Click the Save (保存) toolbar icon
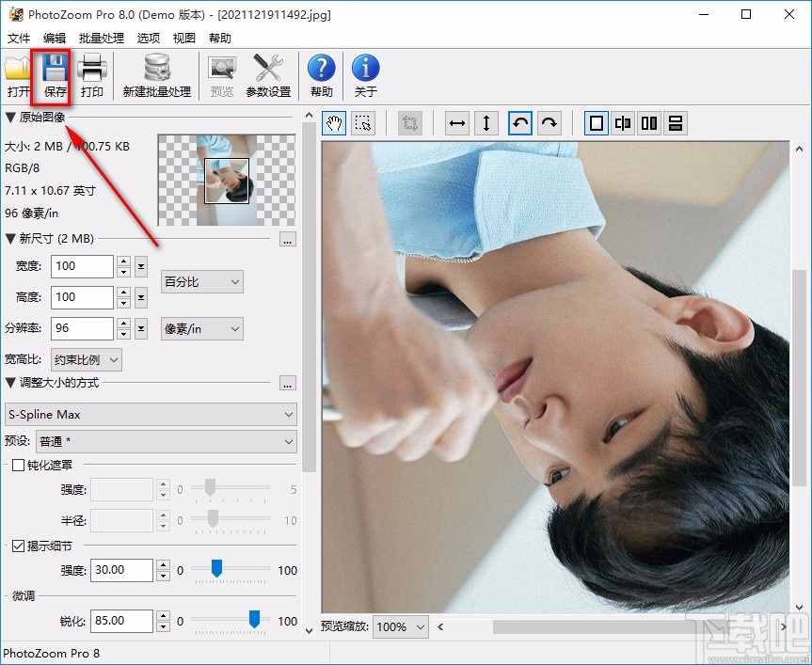The image size is (812, 665). pyautogui.click(x=55, y=75)
